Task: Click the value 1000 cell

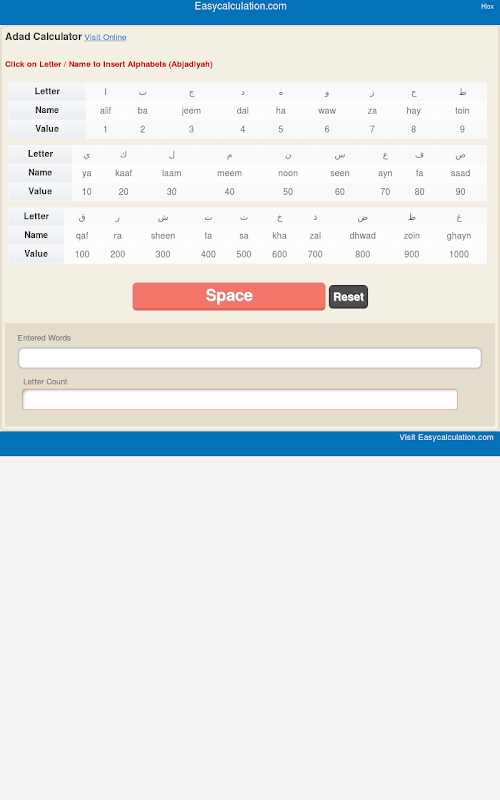Action: (459, 254)
